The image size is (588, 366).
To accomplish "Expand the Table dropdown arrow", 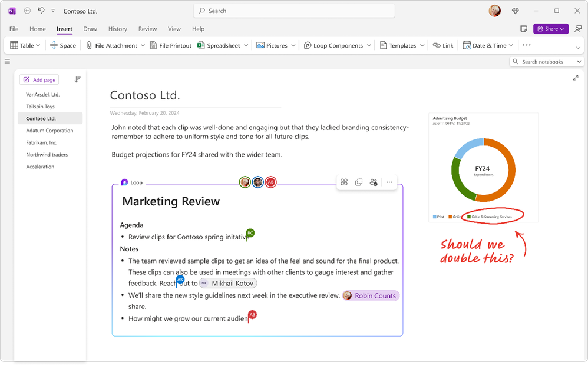I will pyautogui.click(x=38, y=45).
